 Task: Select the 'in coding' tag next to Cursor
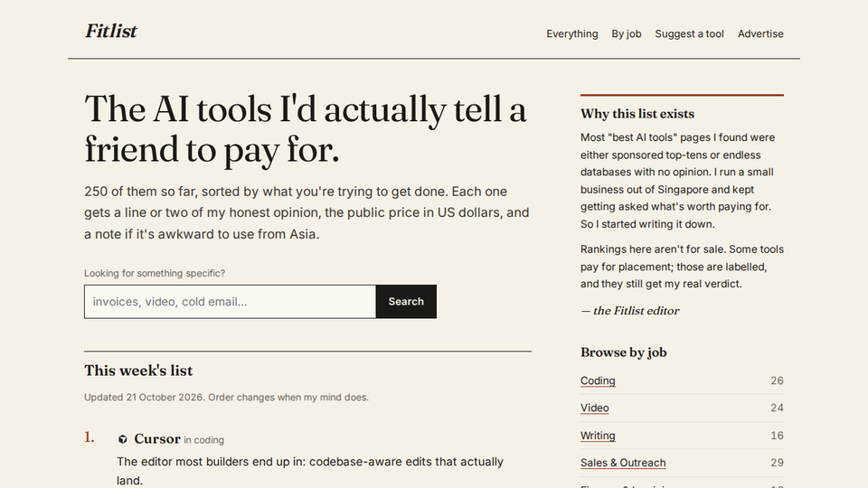(203, 440)
